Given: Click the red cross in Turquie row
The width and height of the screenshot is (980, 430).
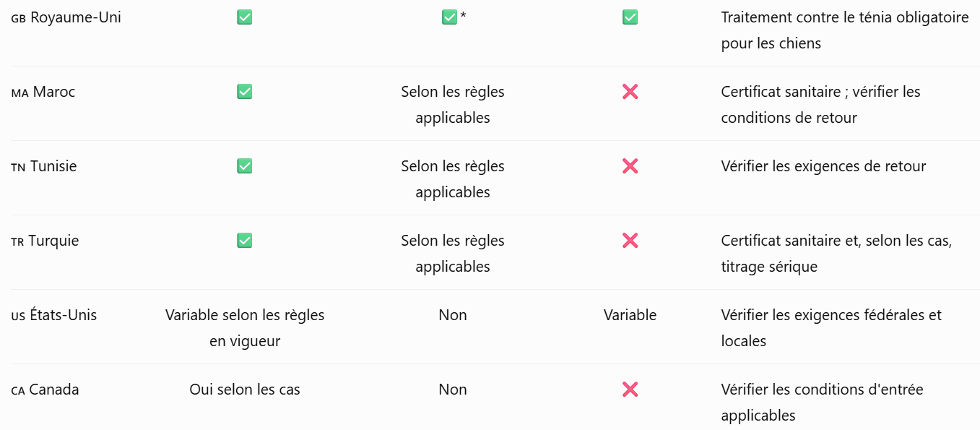Looking at the screenshot, I should click(630, 241).
